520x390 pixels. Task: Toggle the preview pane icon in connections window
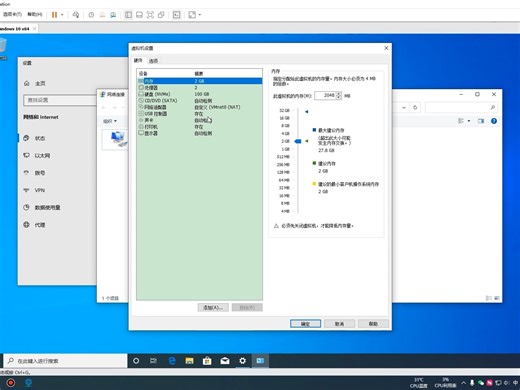[481, 121]
